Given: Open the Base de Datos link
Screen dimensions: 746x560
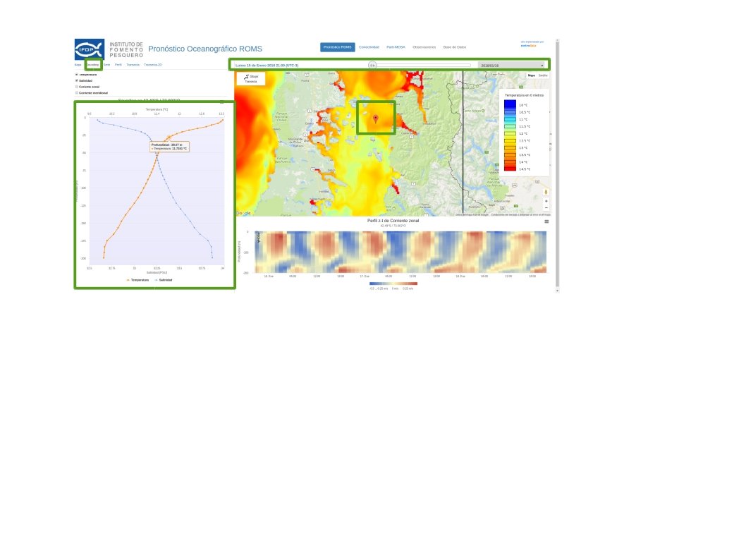Looking at the screenshot, I should pos(454,47).
